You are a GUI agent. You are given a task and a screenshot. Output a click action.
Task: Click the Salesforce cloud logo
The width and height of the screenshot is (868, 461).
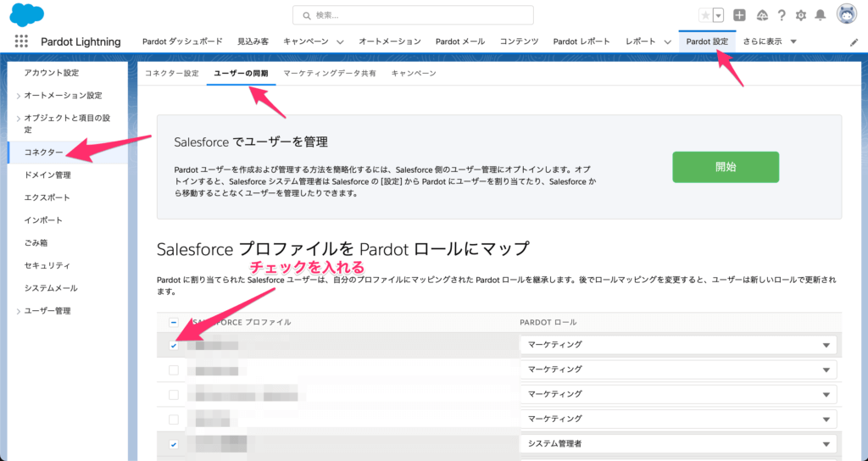point(26,15)
